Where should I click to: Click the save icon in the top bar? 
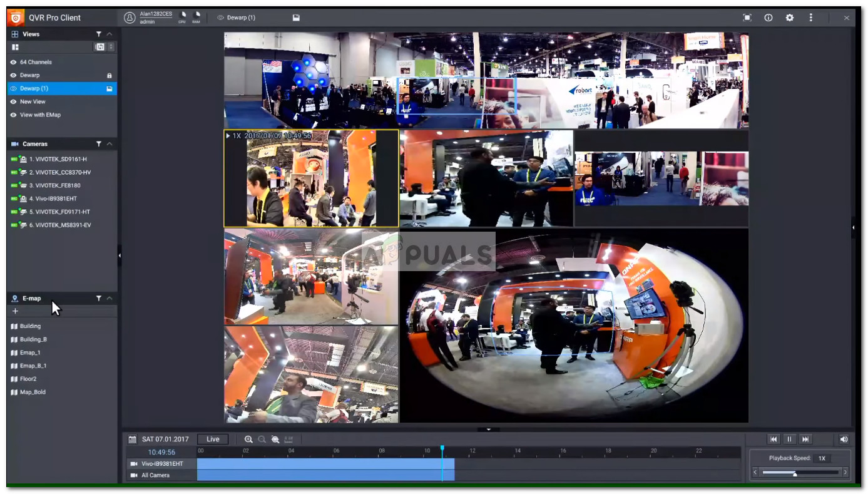pyautogui.click(x=296, y=18)
